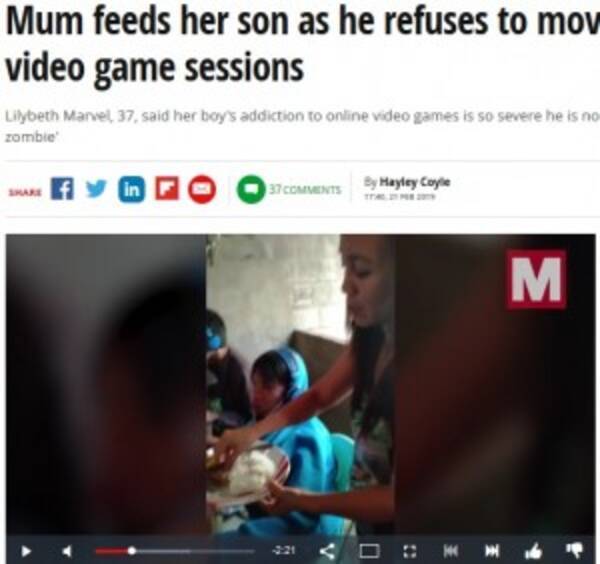Skip to next video
Image resolution: width=600 pixels, height=564 pixels.
pyautogui.click(x=492, y=551)
